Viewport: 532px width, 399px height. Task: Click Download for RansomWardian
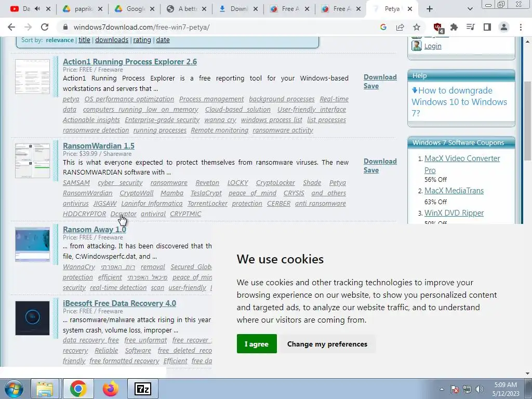coord(380,161)
